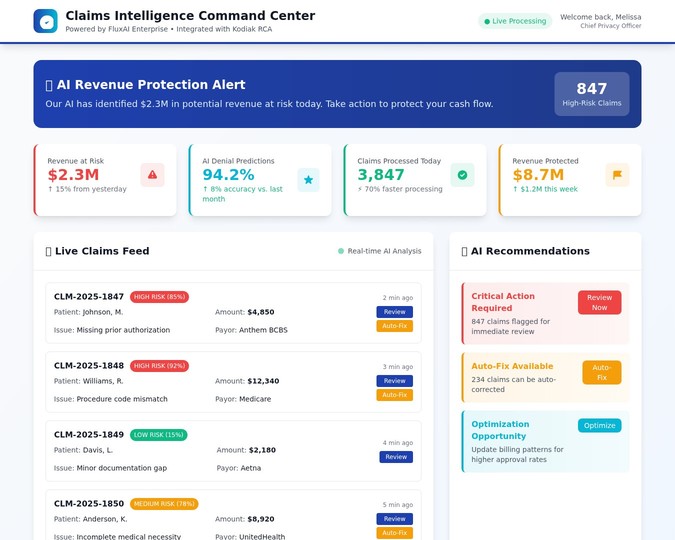This screenshot has width=675, height=540.
Task: Click payor Anthem BCBS
Action: [x=263, y=330]
